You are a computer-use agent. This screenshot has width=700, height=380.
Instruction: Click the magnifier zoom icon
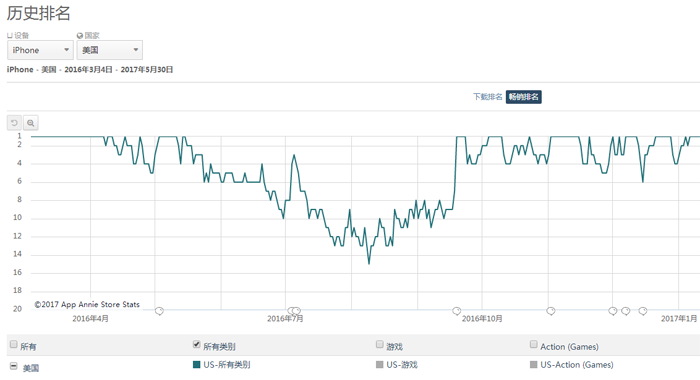pos(30,122)
